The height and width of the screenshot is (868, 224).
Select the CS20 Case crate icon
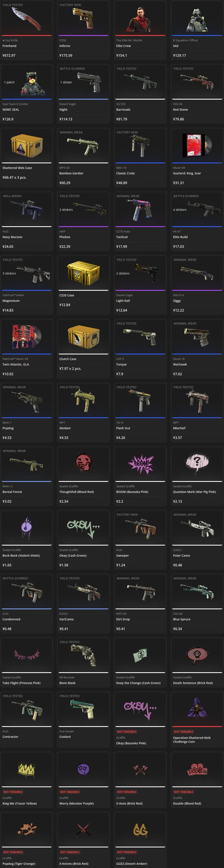coord(83,273)
